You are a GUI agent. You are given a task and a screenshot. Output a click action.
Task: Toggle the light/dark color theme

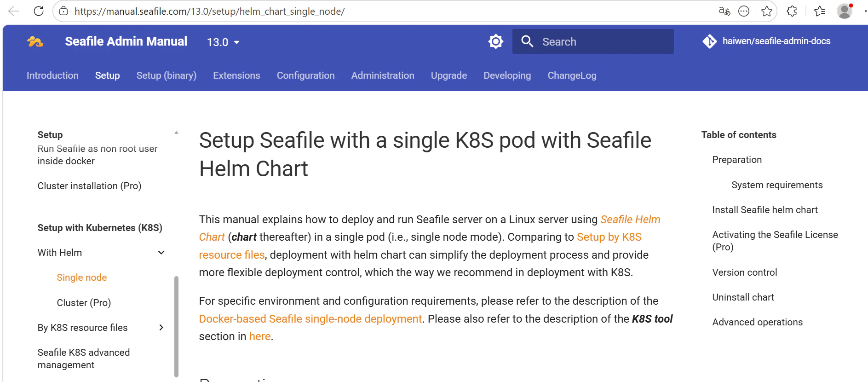click(x=495, y=42)
